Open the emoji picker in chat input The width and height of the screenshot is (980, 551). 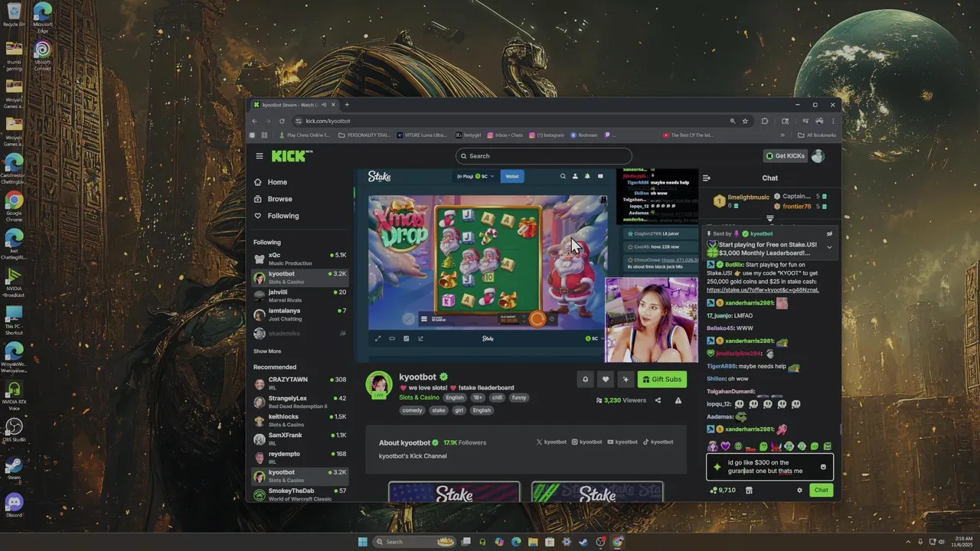coord(823,467)
